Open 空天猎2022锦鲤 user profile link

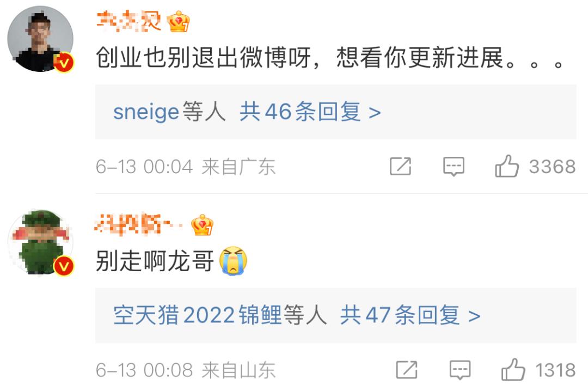(197, 315)
